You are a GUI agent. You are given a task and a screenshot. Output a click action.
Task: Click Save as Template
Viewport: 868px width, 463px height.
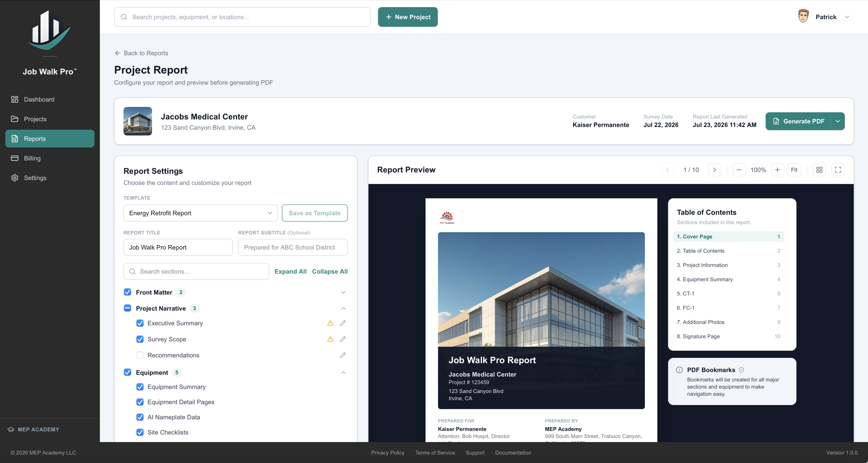314,213
